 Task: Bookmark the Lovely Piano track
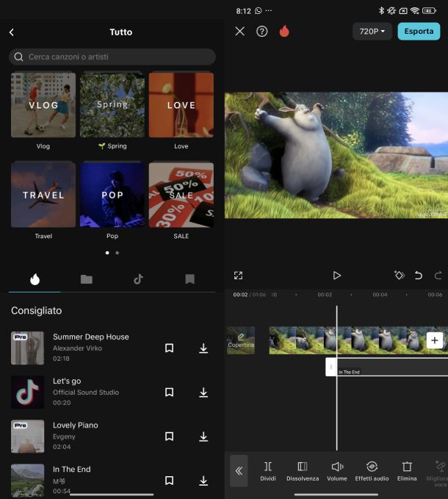[169, 436]
